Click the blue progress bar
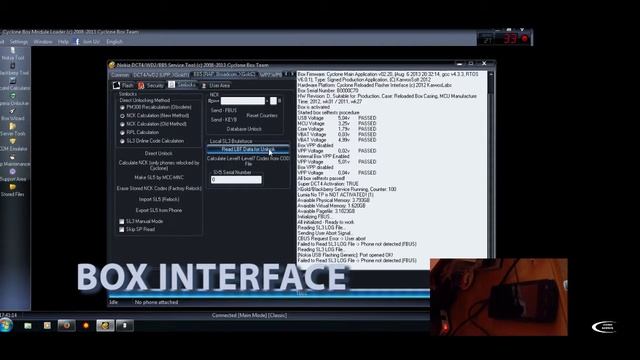The height and width of the screenshot is (360, 640). click(x=269, y=293)
